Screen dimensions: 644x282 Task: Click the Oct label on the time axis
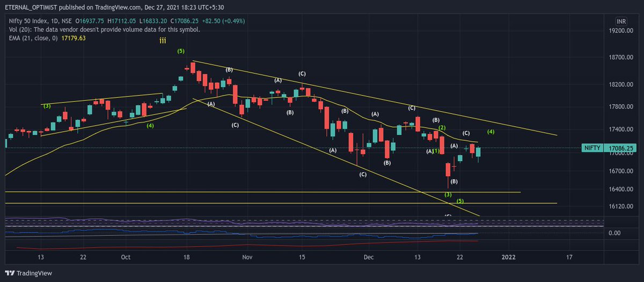click(x=126, y=257)
